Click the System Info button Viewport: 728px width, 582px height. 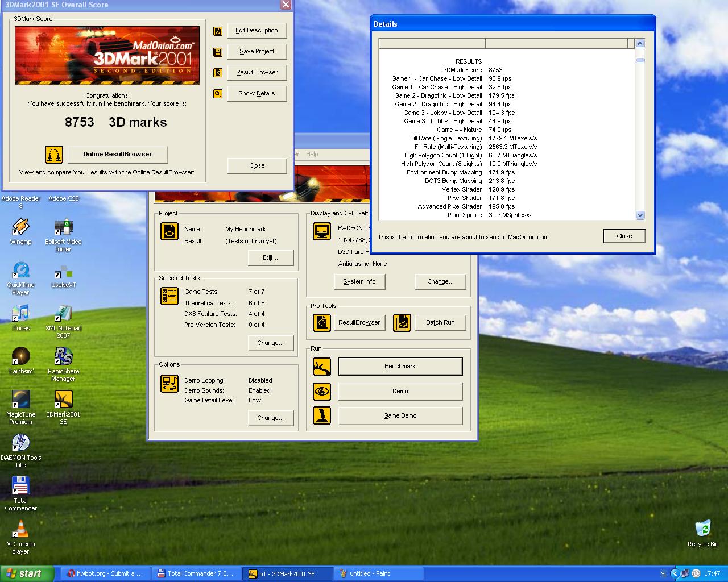[x=359, y=282]
